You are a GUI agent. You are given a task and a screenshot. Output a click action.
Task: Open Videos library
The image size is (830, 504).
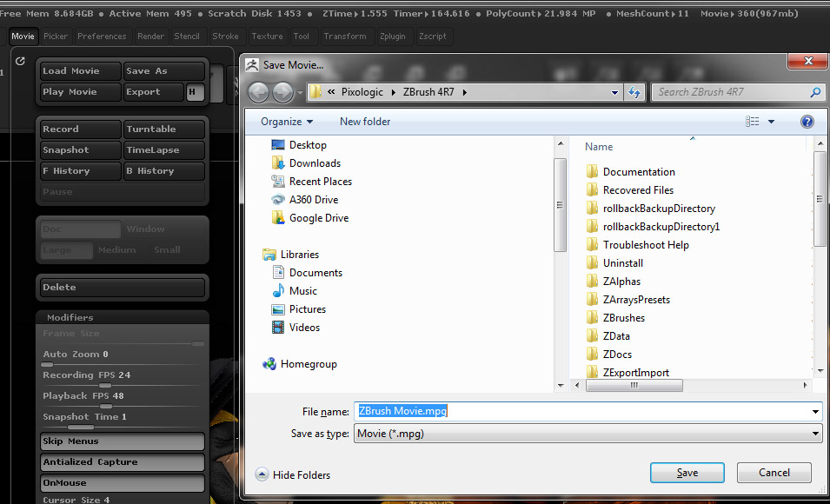(295, 328)
